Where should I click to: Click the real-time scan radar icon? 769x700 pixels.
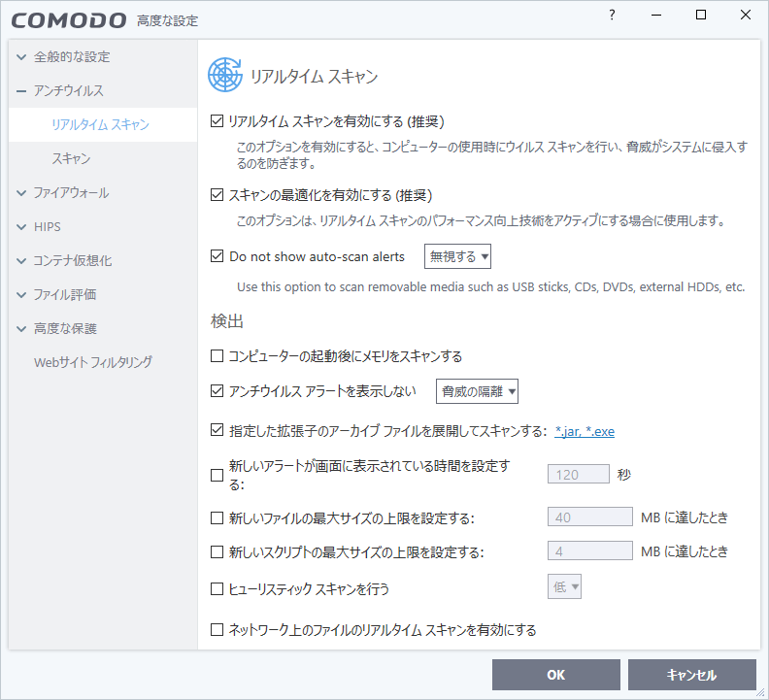coord(225,75)
